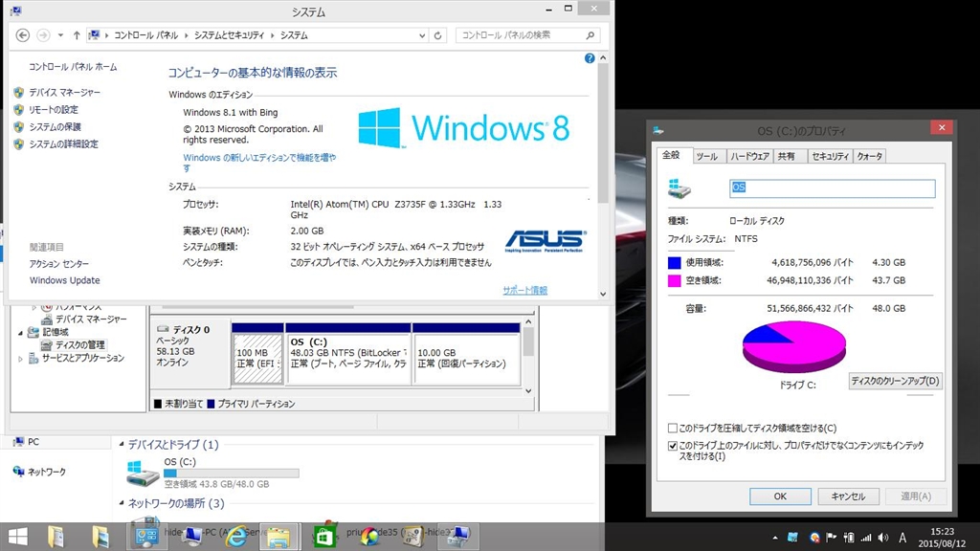Click the System window scroll down arrow
The height and width of the screenshot is (551, 980).
pos(603,294)
